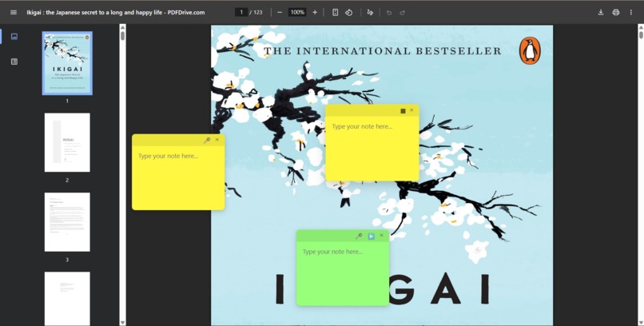Click the Penguin logo on cover
The width and height of the screenshot is (644, 326).
click(530, 51)
